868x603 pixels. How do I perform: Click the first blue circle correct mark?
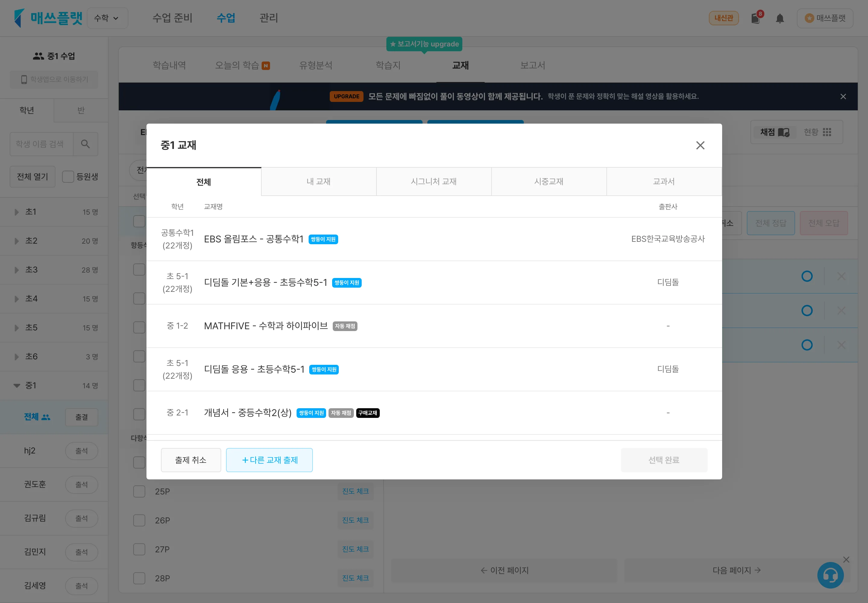[x=807, y=276]
